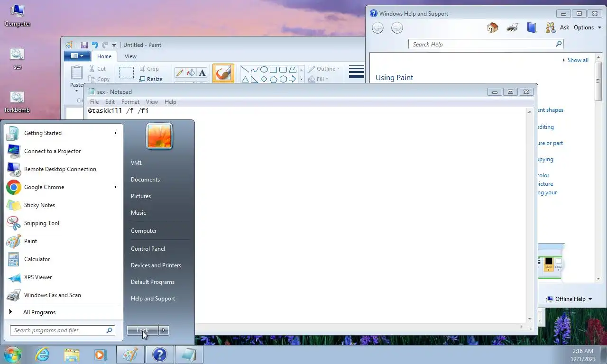607x364 pixels.
Task: Open the Edit menu in Notepad
Action: pyautogui.click(x=110, y=102)
